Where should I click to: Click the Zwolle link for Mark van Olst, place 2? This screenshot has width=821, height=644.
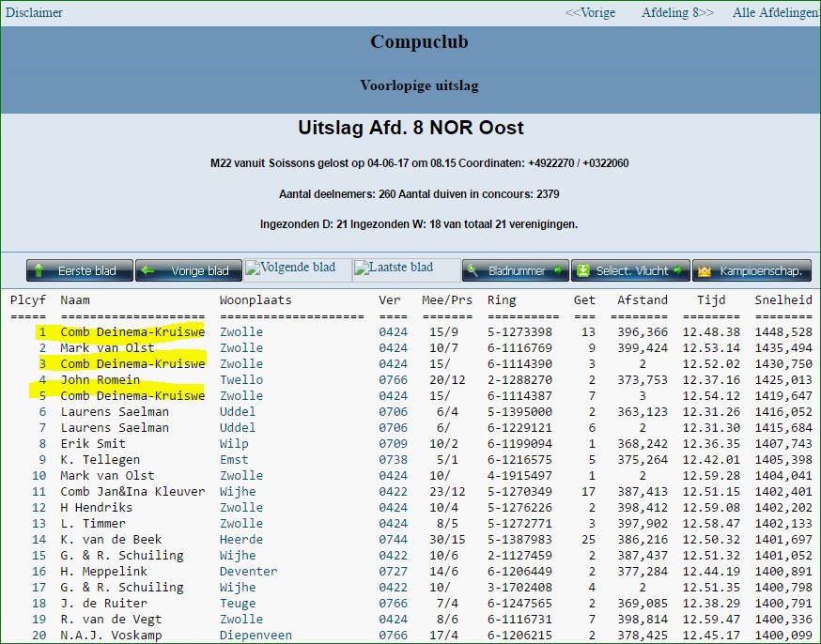coord(241,348)
